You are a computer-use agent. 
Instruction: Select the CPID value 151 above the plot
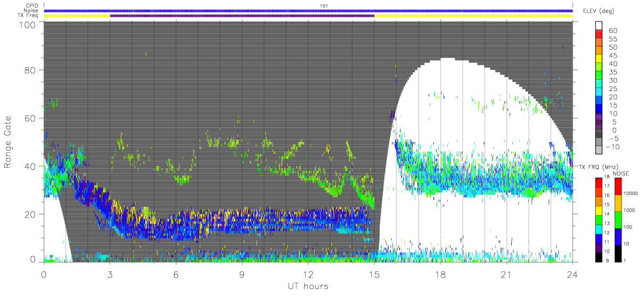click(x=323, y=6)
